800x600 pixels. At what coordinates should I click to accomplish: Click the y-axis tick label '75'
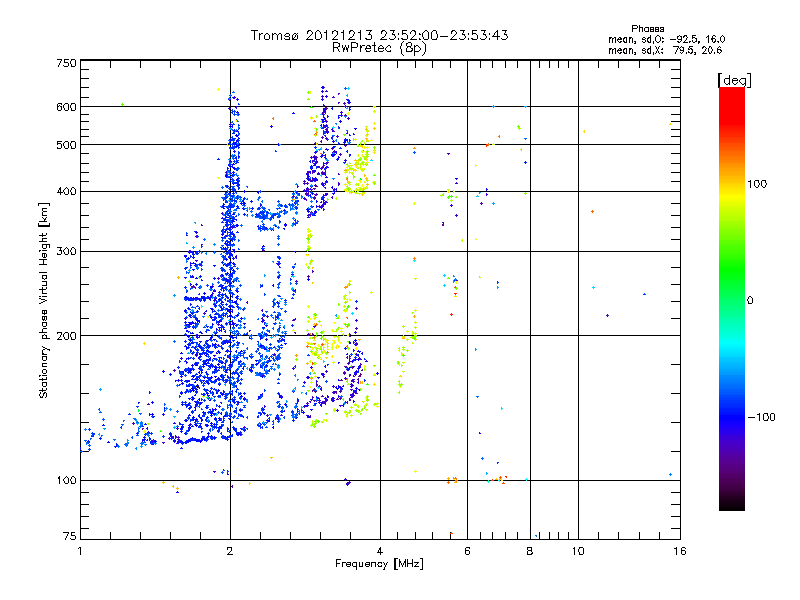(70, 536)
